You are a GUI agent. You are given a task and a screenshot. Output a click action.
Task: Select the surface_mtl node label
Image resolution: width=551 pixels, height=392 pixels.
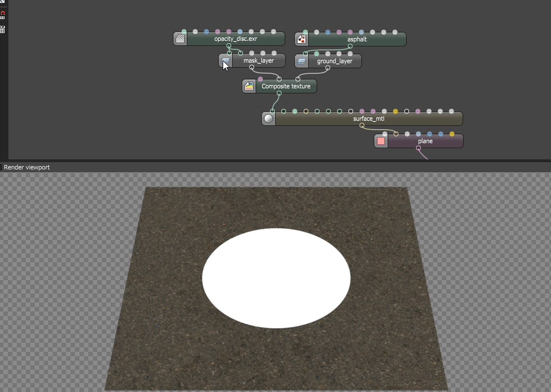click(x=369, y=119)
